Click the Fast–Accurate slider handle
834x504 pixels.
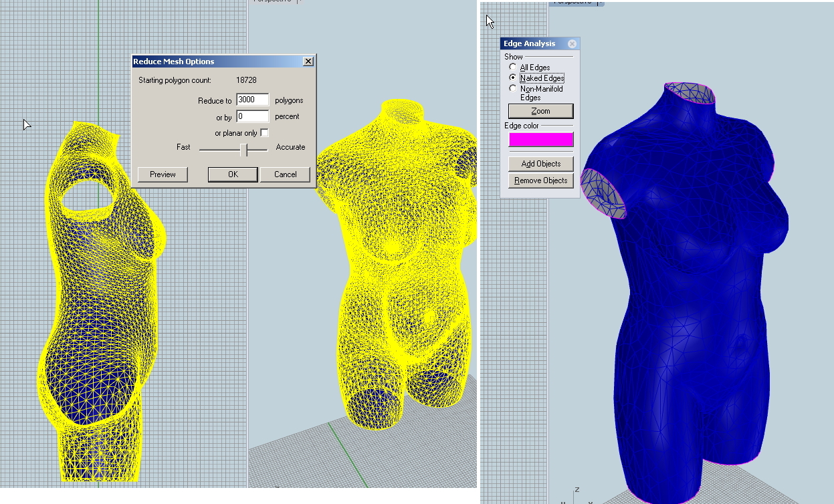[244, 150]
